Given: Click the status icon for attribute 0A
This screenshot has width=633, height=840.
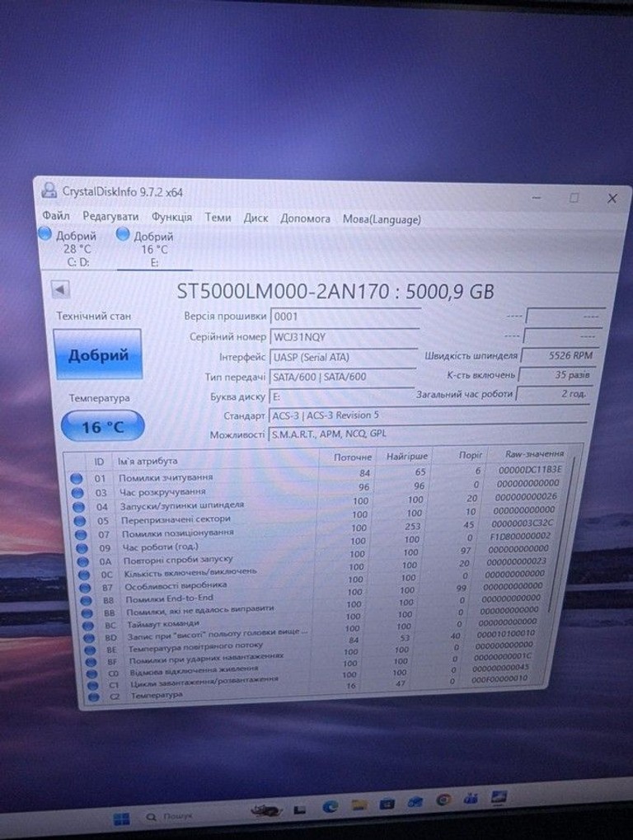Looking at the screenshot, I should click(x=83, y=561).
